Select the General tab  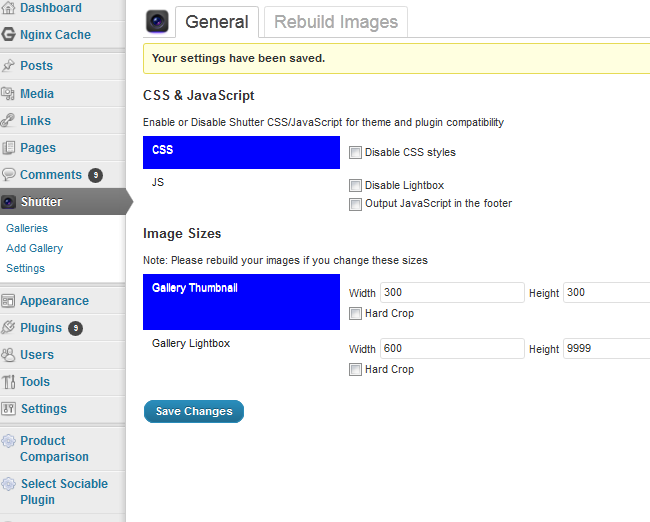click(217, 22)
